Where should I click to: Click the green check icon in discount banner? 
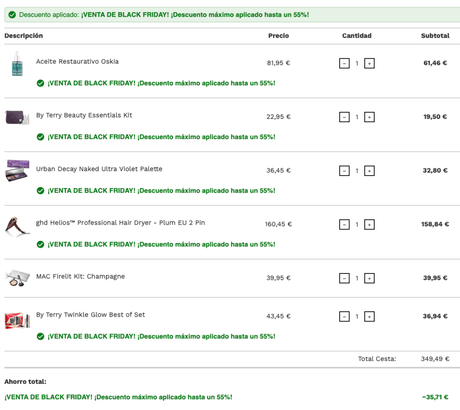[12, 15]
